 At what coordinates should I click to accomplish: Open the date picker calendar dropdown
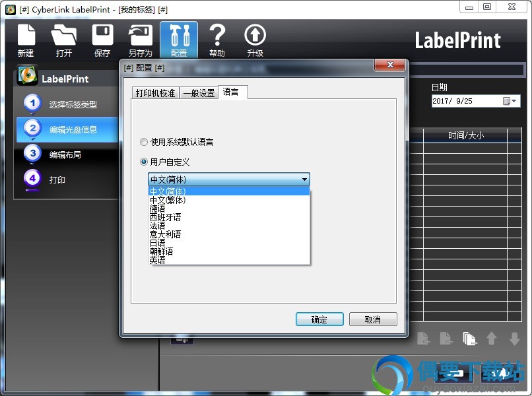(510, 101)
